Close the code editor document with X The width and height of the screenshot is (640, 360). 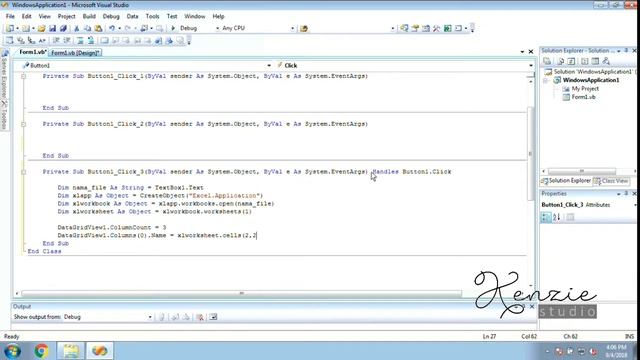(x=531, y=52)
